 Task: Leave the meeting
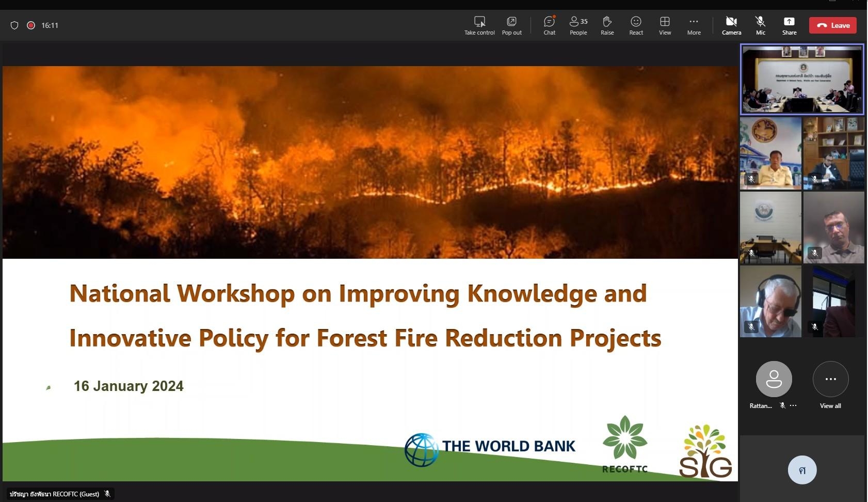[x=832, y=25]
